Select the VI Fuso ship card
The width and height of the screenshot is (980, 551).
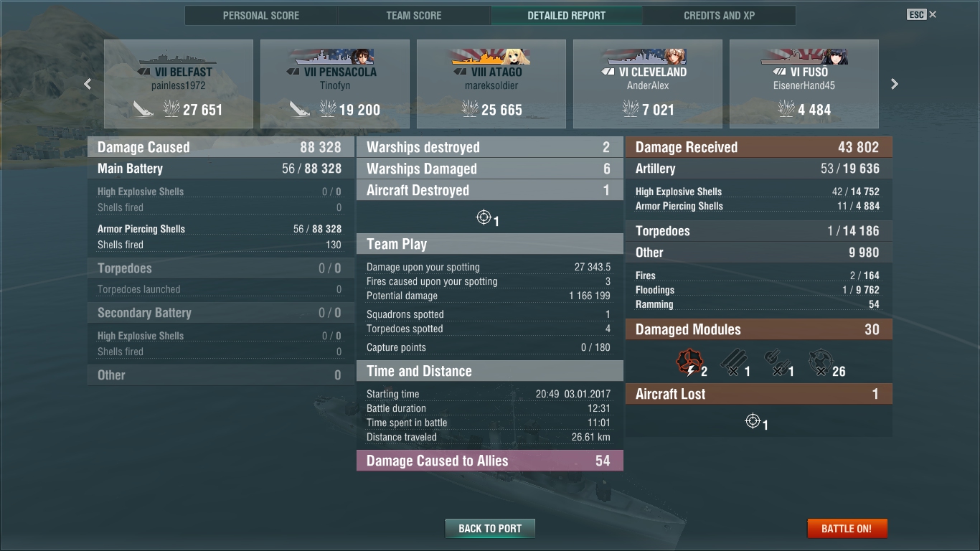coord(804,84)
